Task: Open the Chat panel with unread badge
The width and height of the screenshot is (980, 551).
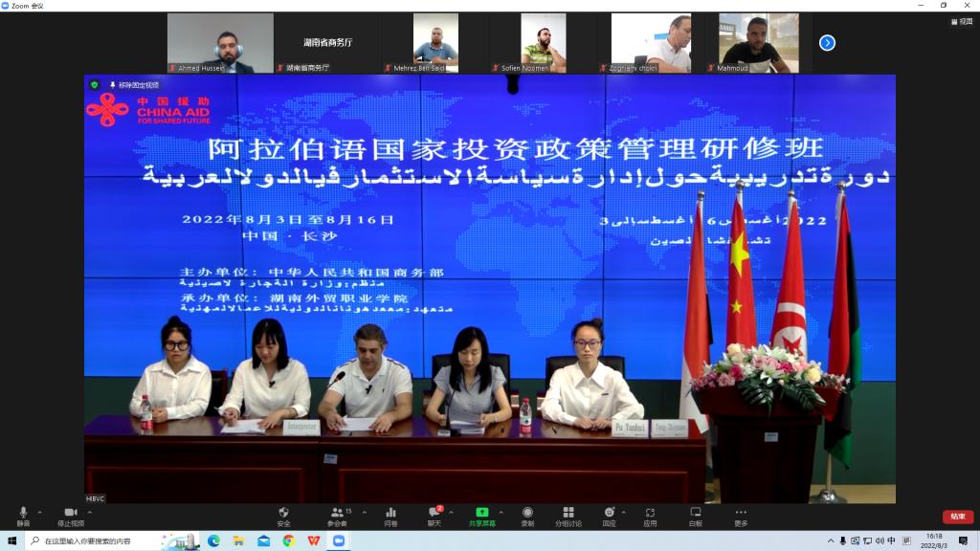Action: [x=434, y=516]
